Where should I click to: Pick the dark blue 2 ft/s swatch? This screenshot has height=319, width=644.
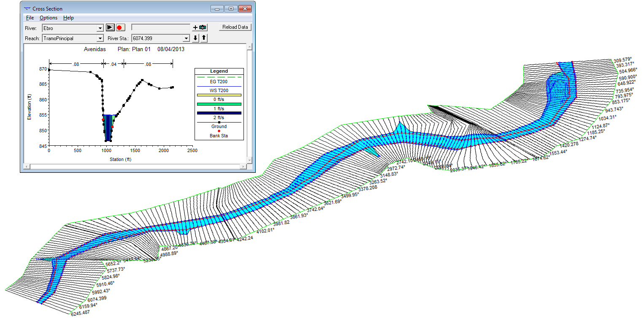(219, 113)
